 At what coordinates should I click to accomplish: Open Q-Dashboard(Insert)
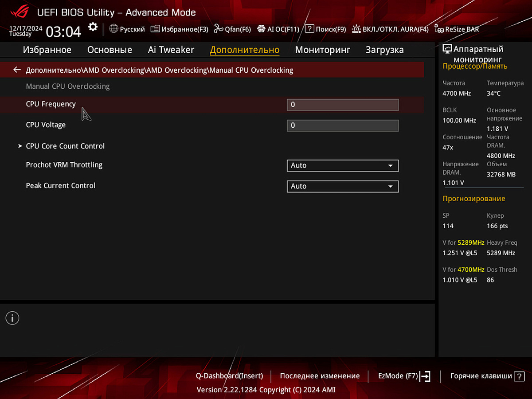pyautogui.click(x=229, y=376)
